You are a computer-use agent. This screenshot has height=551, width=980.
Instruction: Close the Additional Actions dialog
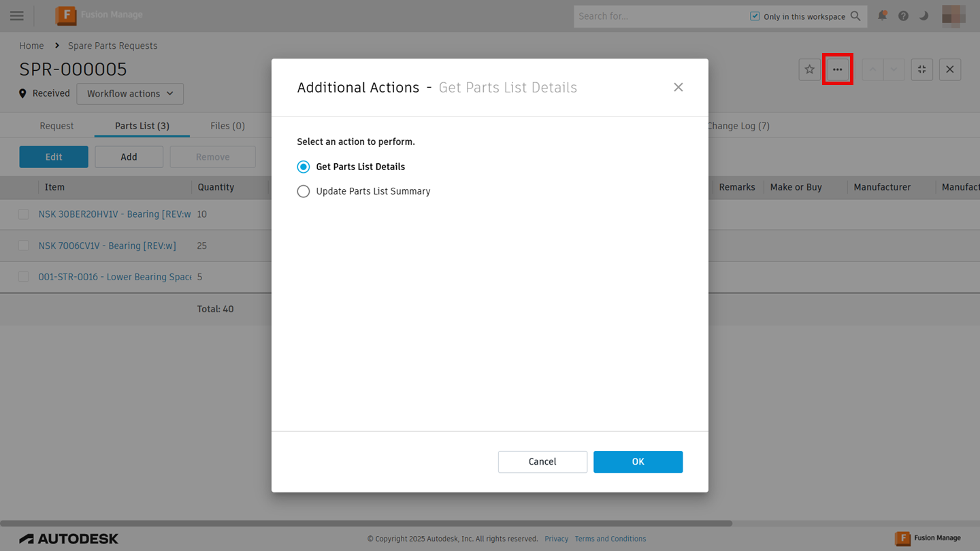coord(678,87)
